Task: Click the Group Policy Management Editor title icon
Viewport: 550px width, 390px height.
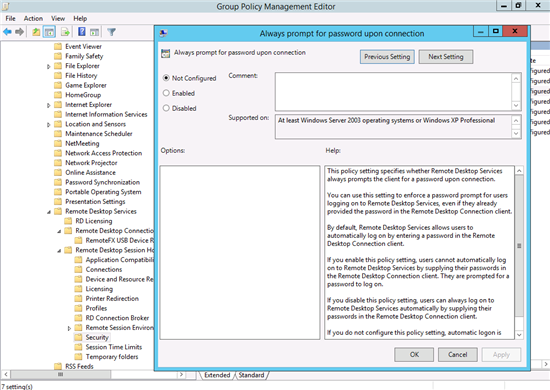Action: click(6, 6)
